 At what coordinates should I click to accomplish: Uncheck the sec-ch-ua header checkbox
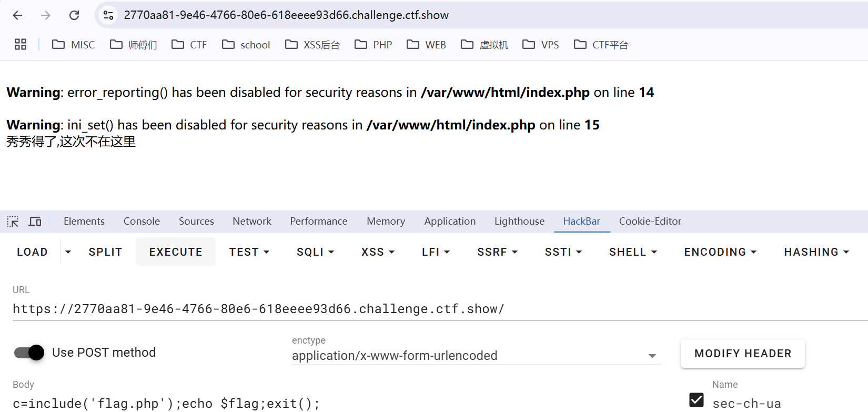pos(697,400)
